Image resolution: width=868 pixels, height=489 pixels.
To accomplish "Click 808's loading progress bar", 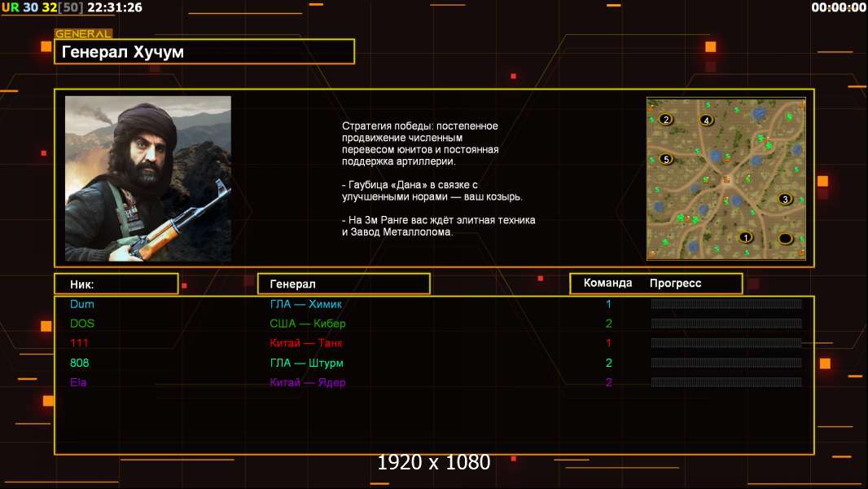I will [726, 362].
